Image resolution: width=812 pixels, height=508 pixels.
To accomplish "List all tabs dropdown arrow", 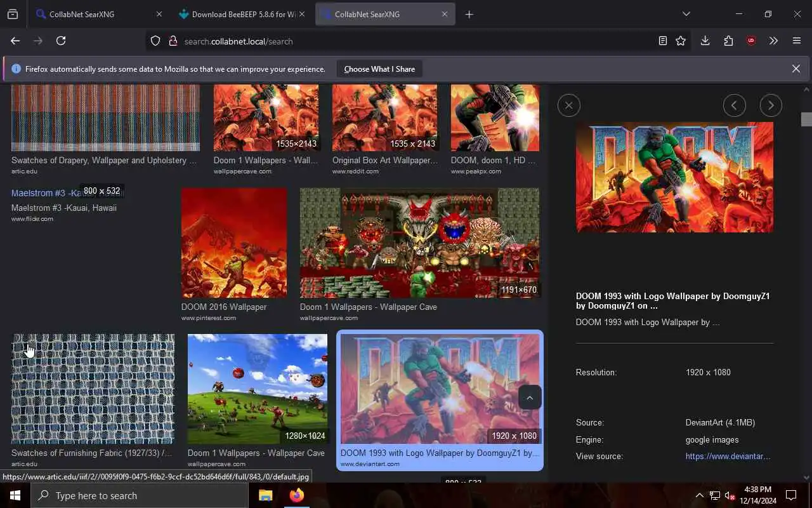I will [686, 14].
